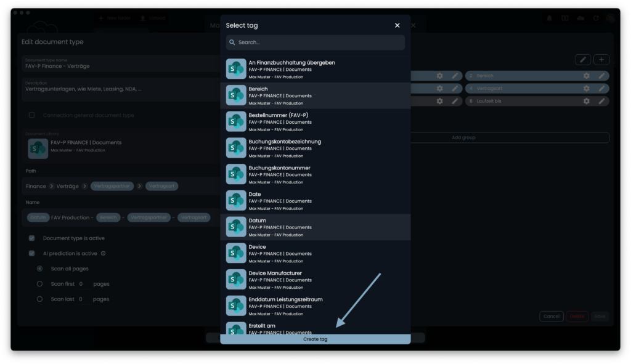The width and height of the screenshot is (631, 364).
Task: Click the plus button to add tag
Action: 601,60
